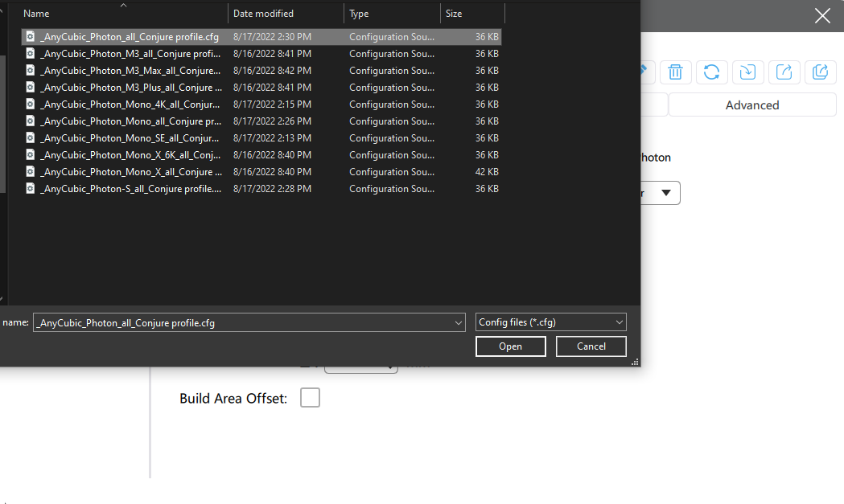844x504 pixels.
Task: Select the _AnyCubic_Photon_M3_Plus_all_Conjure file
Action: tap(131, 87)
